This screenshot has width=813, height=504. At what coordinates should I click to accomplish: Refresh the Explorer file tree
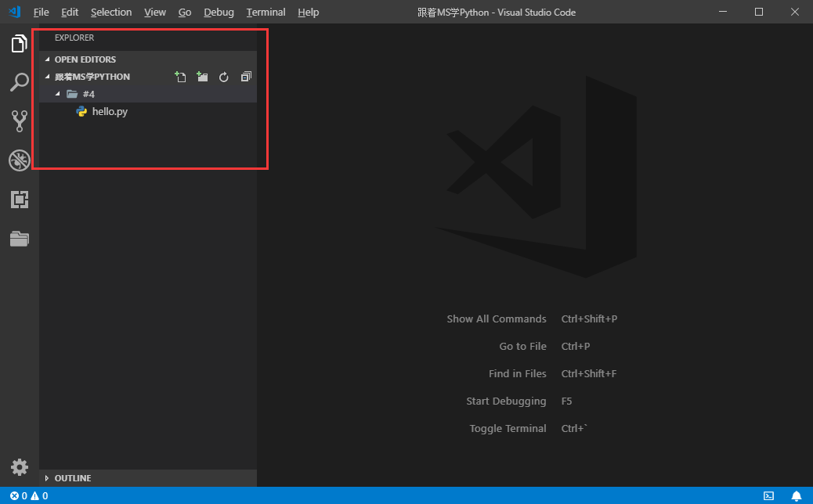(224, 77)
